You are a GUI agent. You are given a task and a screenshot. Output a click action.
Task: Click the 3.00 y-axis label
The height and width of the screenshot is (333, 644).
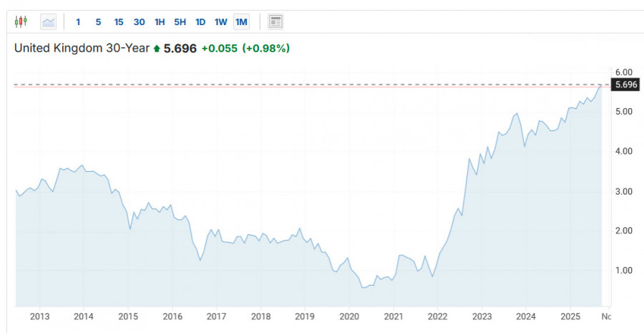pos(624,192)
